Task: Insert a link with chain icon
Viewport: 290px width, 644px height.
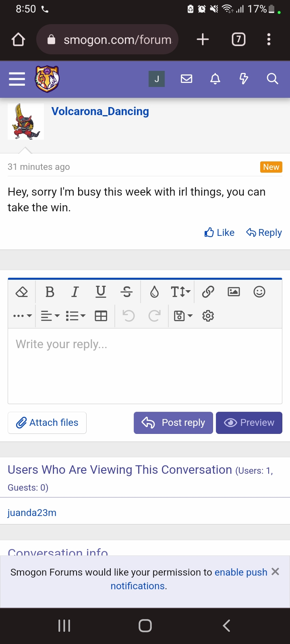Action: click(208, 292)
